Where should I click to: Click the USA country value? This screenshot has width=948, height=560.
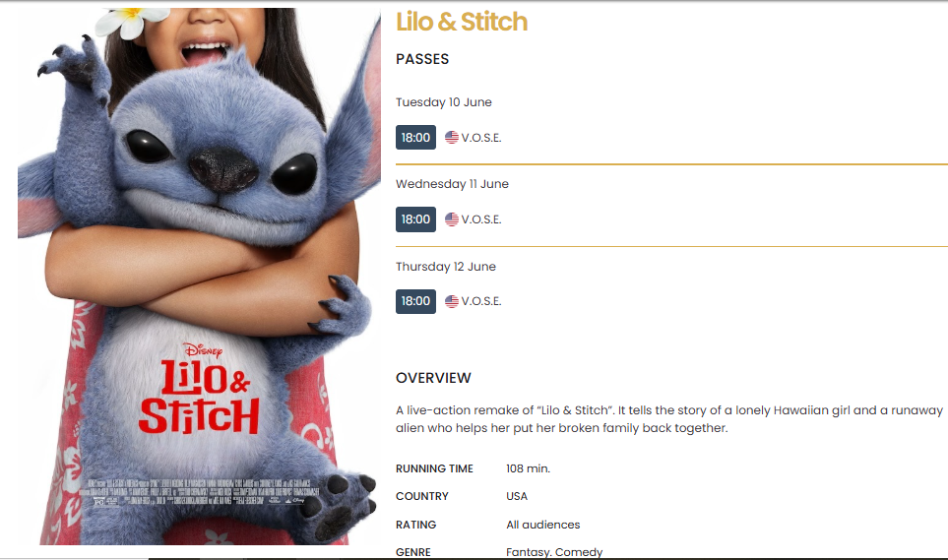pyautogui.click(x=516, y=496)
